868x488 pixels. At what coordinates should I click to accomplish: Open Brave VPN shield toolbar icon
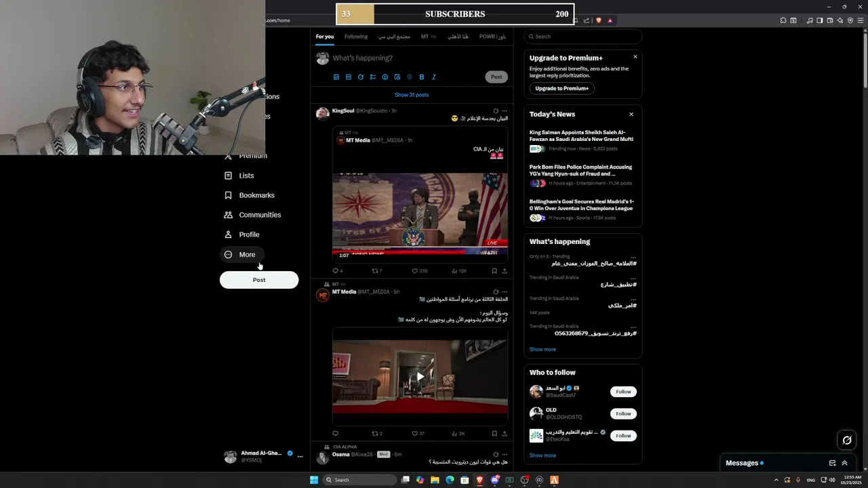pyautogui.click(x=850, y=20)
